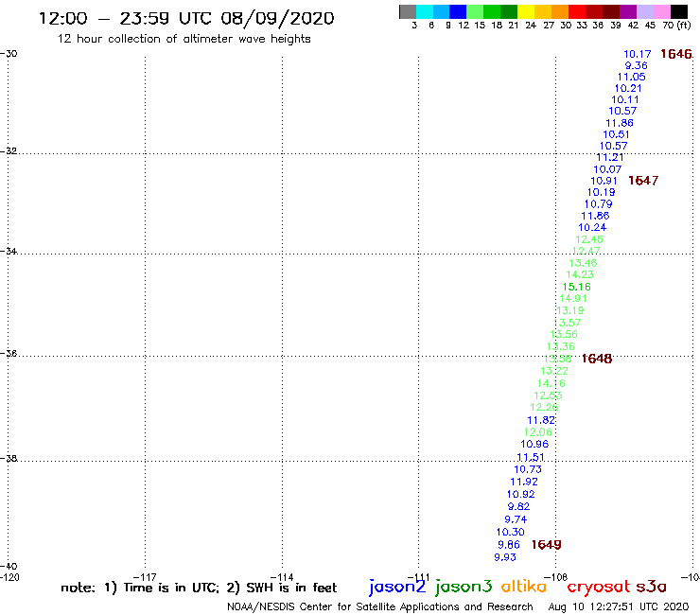This screenshot has width=700, height=615.
Task: Click the wave height value 14.91
Action: coord(573,298)
